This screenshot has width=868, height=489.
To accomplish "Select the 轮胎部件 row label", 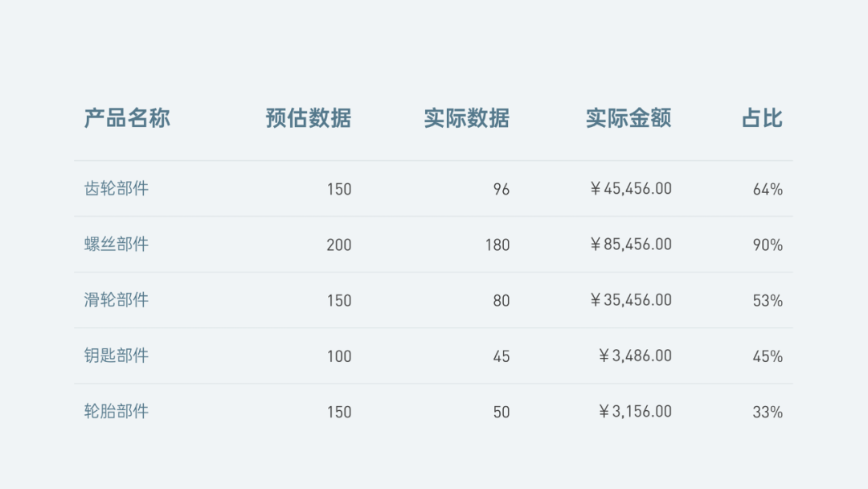I will (x=117, y=411).
